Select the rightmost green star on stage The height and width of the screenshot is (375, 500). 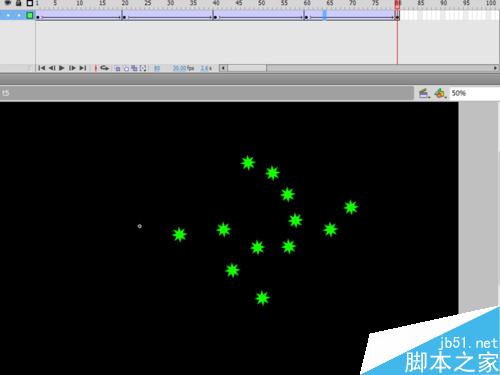[x=351, y=207]
